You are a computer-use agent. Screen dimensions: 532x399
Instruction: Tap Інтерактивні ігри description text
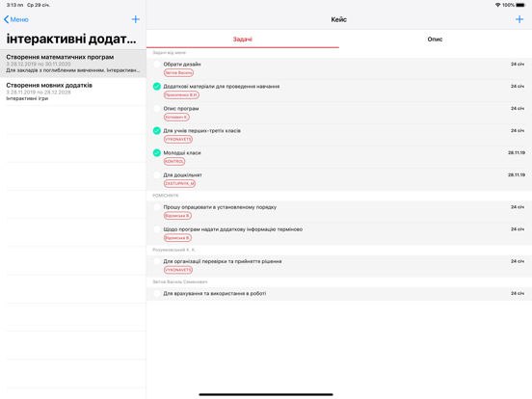(27, 98)
